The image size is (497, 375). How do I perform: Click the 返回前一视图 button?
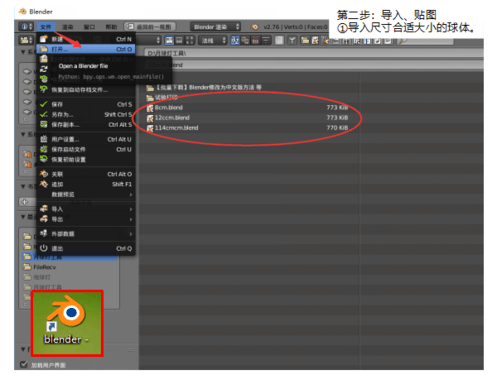(150, 27)
